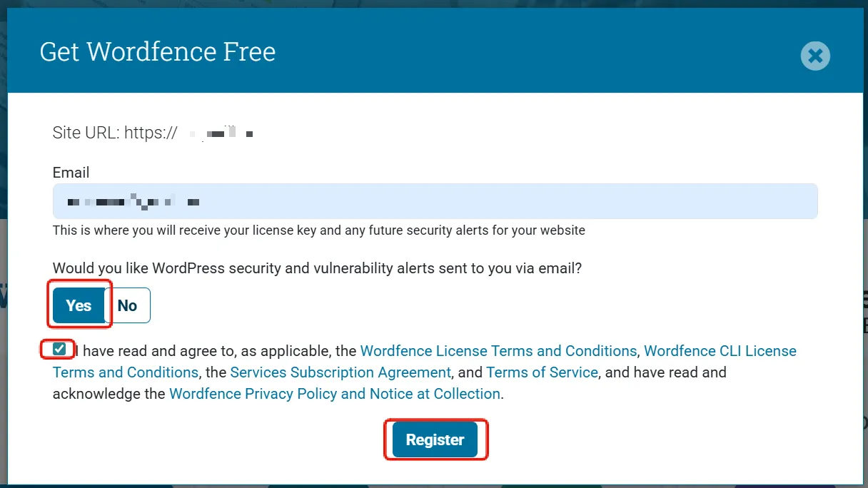View Wordfence Privacy Policy and Notice link
The height and width of the screenshot is (488, 868).
(334, 394)
